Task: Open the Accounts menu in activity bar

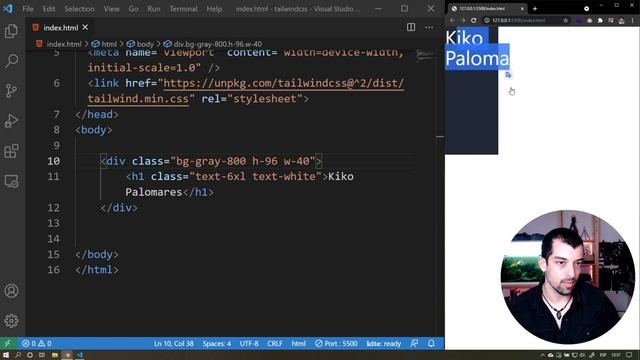Action: coord(11,291)
